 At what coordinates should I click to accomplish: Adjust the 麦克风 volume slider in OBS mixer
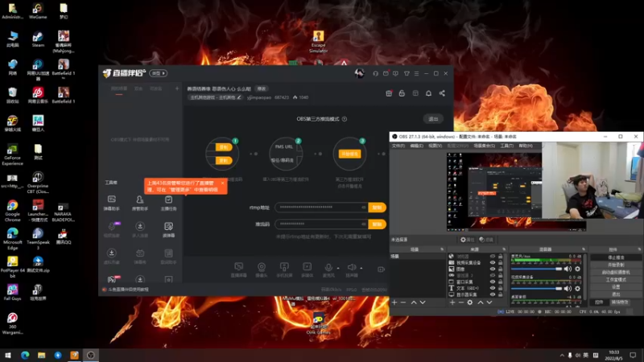pos(536,269)
